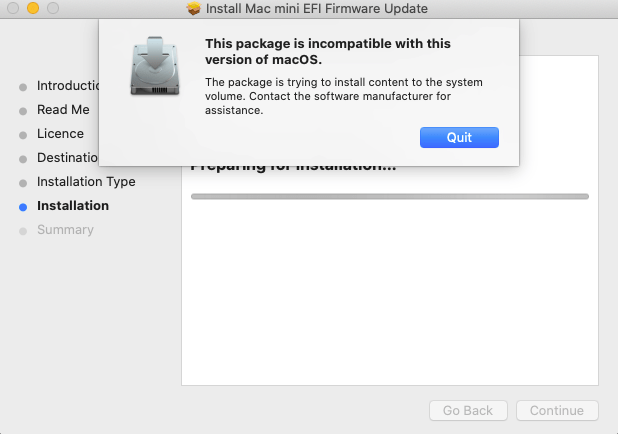Click the Install Mac mini EFI Firmware title
Screen dimensions: 618x434
tap(316, 8)
